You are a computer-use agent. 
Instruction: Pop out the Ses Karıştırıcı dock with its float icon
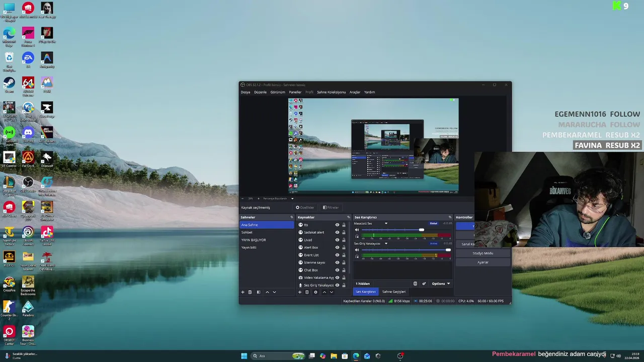pyautogui.click(x=450, y=217)
